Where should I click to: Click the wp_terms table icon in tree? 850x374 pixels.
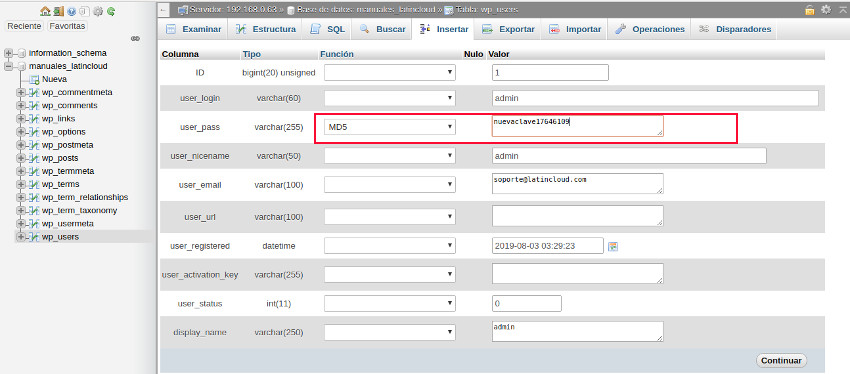pyautogui.click(x=34, y=184)
